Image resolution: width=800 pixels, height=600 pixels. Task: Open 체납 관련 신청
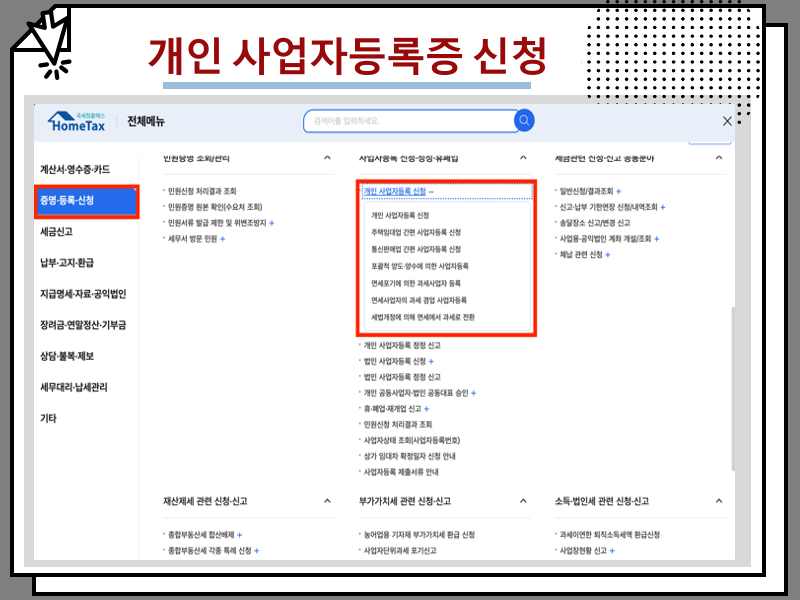coord(581,255)
